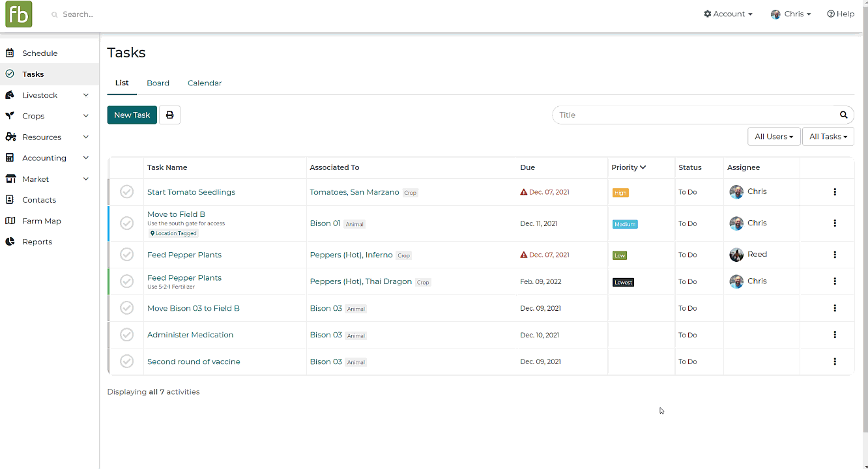Viewport: 868px width, 469px height.
Task: Click the orange High priority badge
Action: tap(620, 193)
